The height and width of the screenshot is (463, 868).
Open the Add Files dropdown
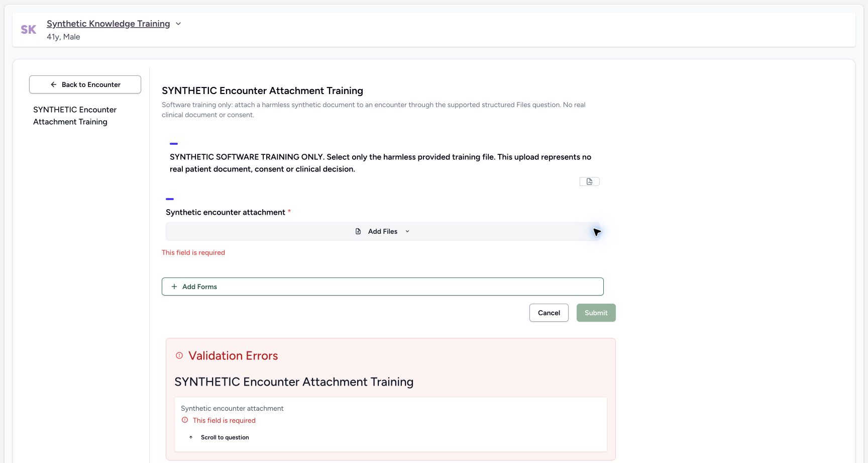(x=383, y=231)
